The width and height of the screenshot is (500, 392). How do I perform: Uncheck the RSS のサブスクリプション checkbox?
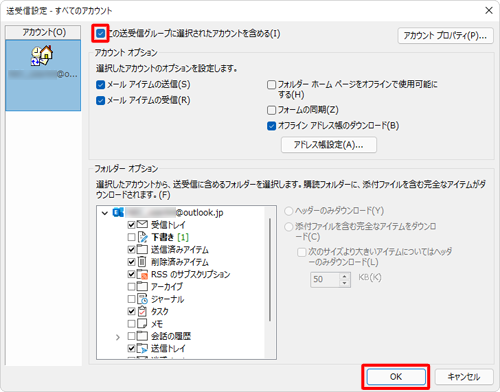[131, 274]
